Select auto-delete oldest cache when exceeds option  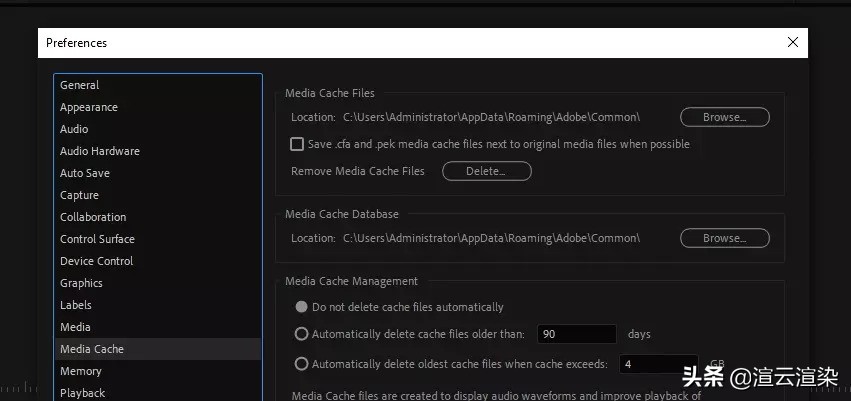click(301, 364)
